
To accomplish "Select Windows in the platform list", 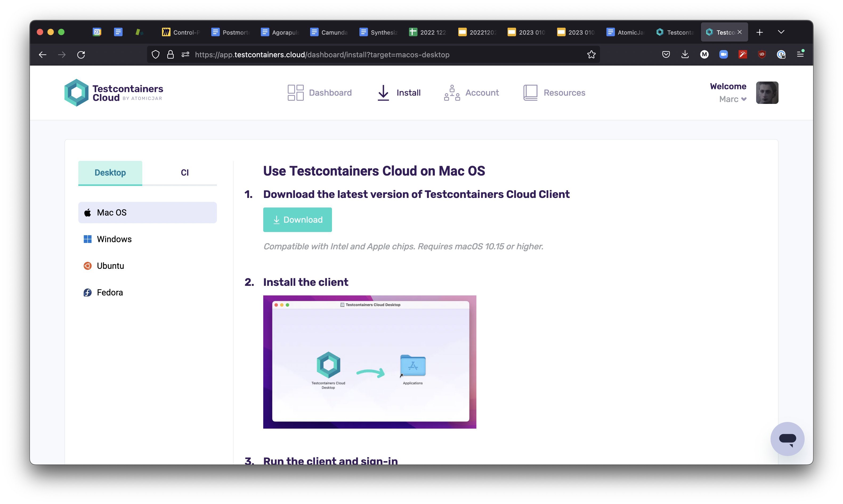I will (147, 239).
